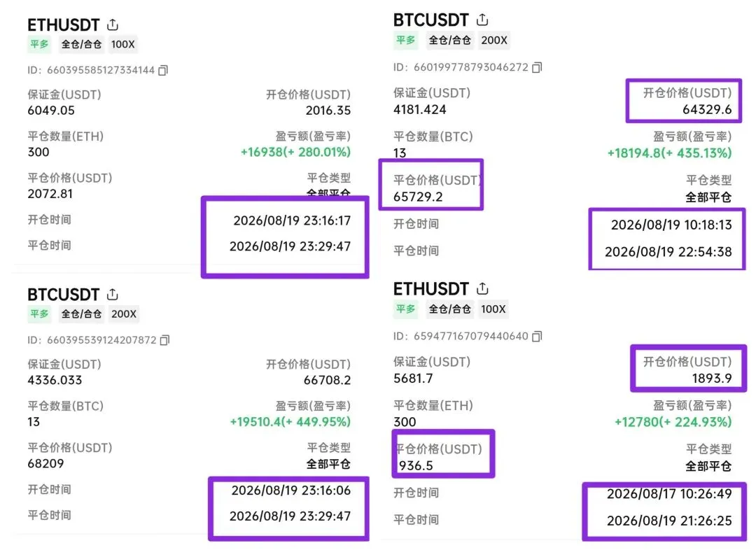Click the profit value +12780(+224.93%)
This screenshot has width=756, height=550.
point(673,422)
